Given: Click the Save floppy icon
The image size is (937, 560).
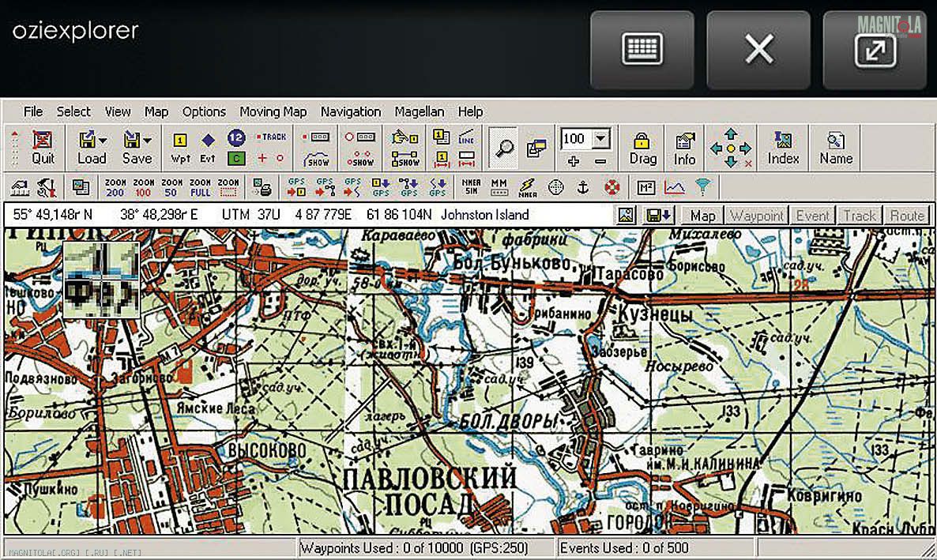Looking at the screenshot, I should click(x=131, y=139).
